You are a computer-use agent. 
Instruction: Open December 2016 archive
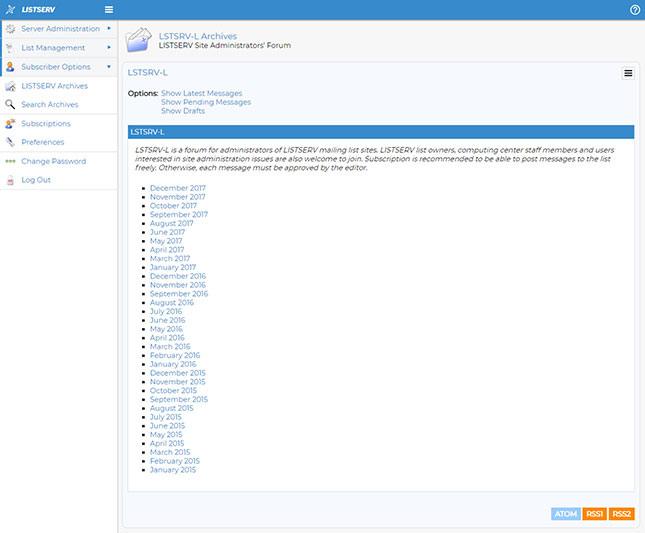178,276
